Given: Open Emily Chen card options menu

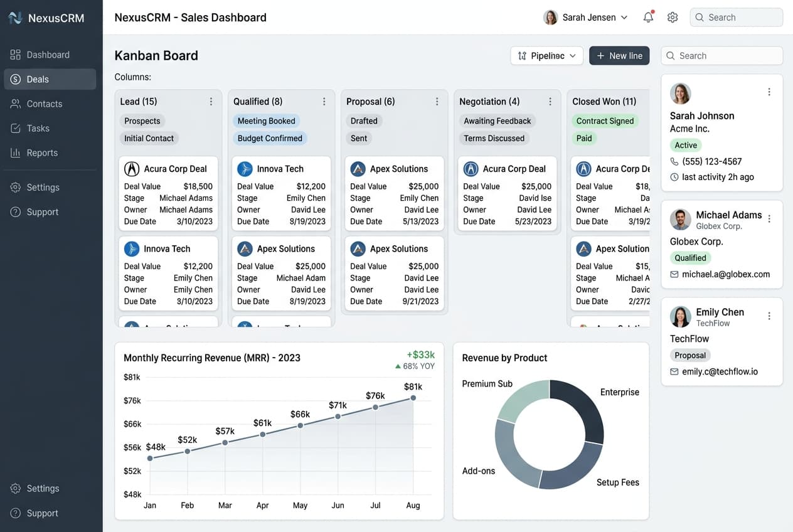Looking at the screenshot, I should (x=769, y=316).
